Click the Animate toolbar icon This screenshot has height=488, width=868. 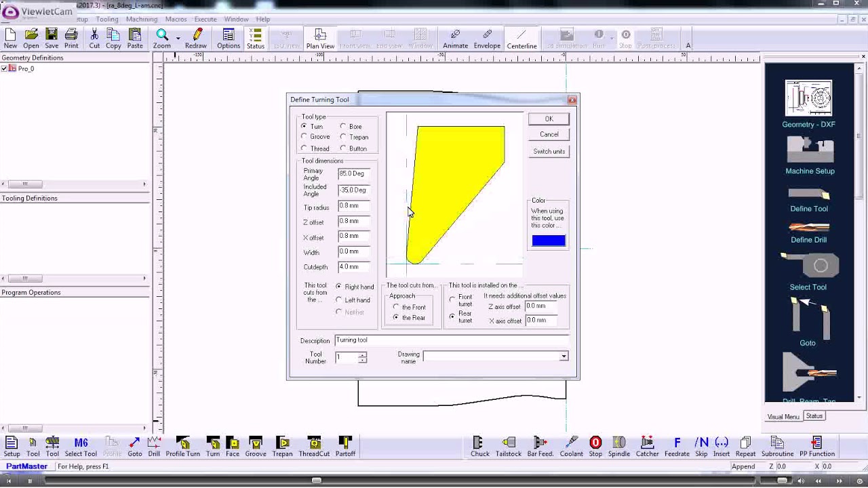click(455, 39)
